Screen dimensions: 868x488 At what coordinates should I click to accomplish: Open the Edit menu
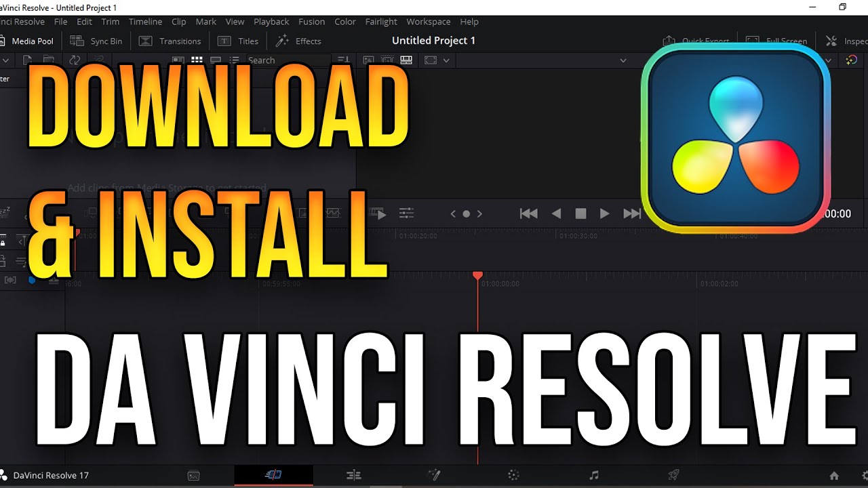(x=84, y=22)
